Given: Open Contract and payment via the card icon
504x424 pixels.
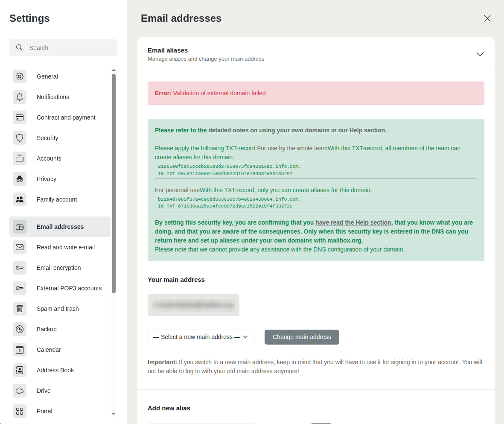Looking at the screenshot, I should coord(20,117).
